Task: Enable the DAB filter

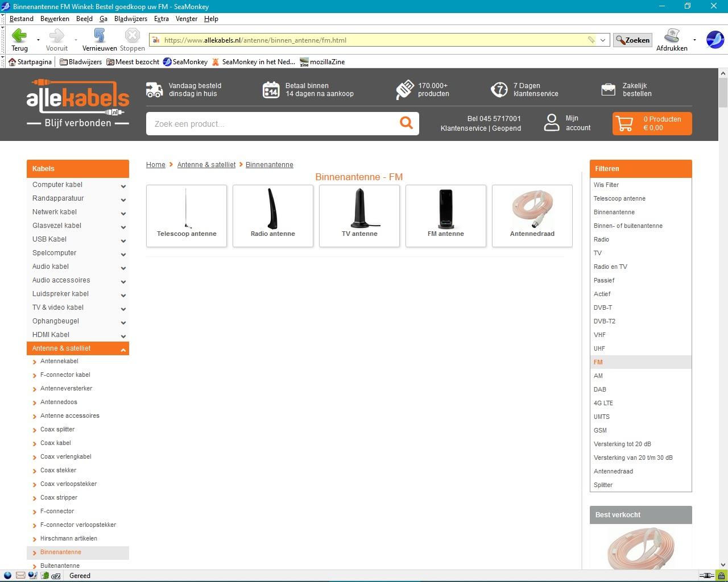Action: pyautogui.click(x=599, y=389)
